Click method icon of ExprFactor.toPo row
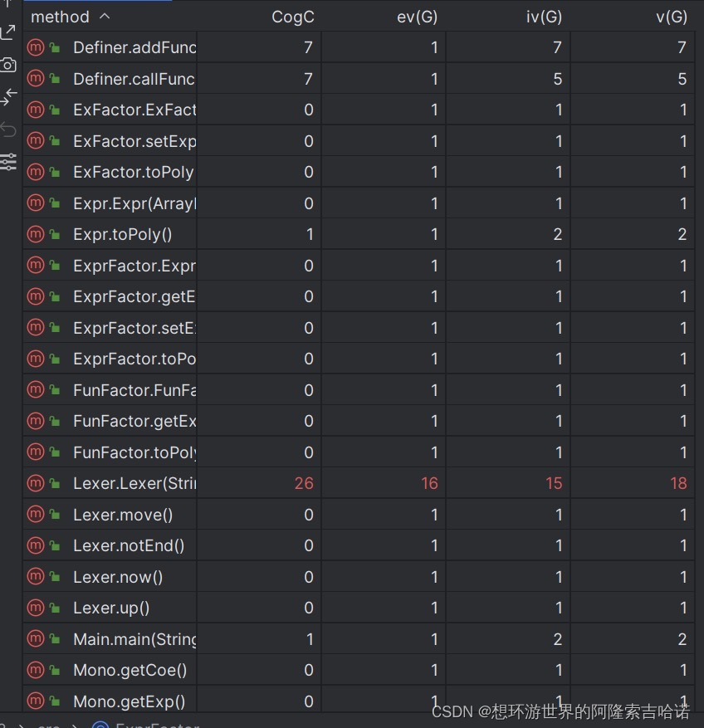The height and width of the screenshot is (728, 704). click(x=36, y=359)
